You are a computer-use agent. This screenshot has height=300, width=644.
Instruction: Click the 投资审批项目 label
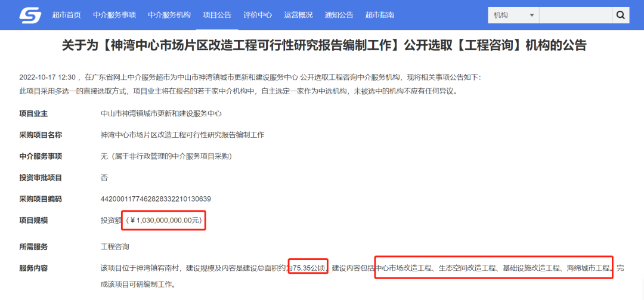(x=41, y=178)
